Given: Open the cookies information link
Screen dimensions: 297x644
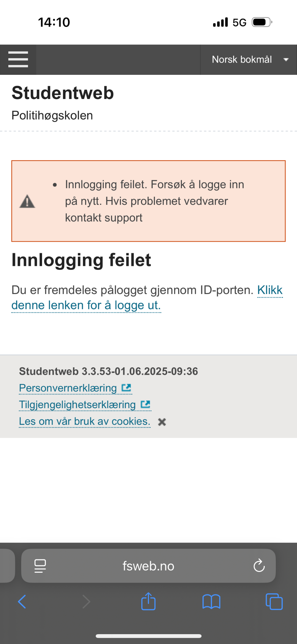Looking at the screenshot, I should [x=85, y=421].
